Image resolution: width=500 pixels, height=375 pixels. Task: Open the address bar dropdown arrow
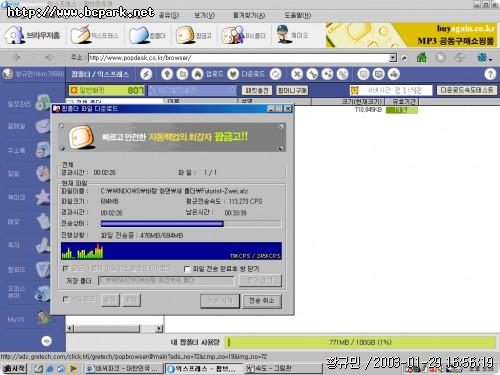click(x=393, y=58)
